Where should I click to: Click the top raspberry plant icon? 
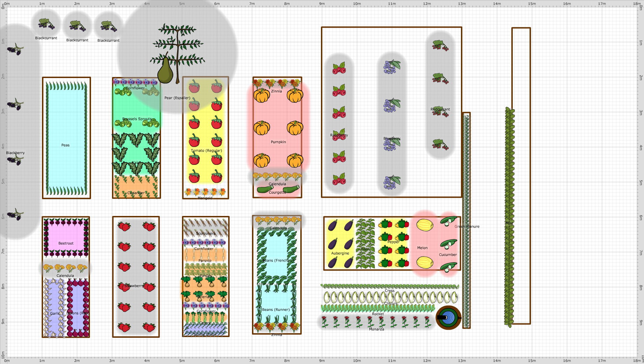[339, 68]
